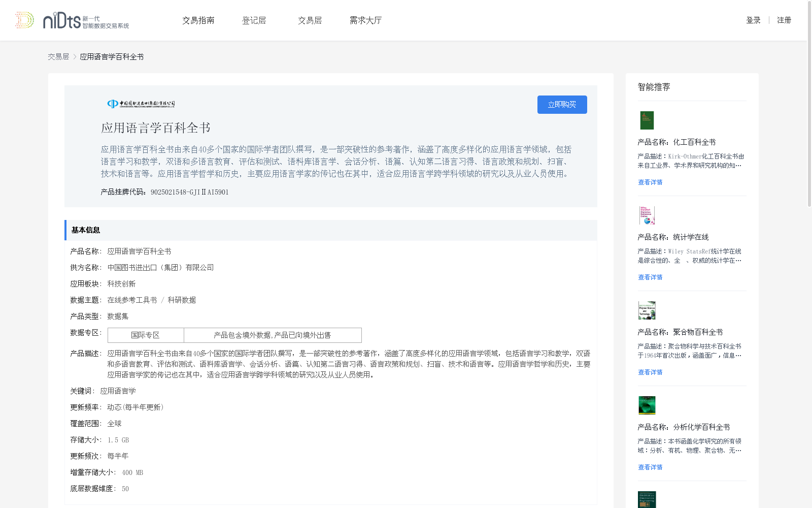Open the 统计学在线 cover thumbnail
812x508 pixels.
coord(647,215)
